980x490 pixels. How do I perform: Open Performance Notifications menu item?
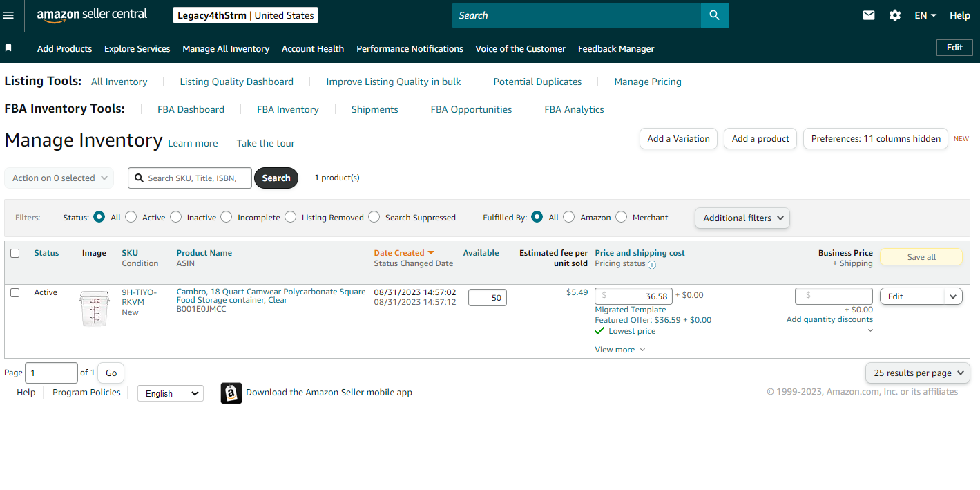pyautogui.click(x=410, y=48)
